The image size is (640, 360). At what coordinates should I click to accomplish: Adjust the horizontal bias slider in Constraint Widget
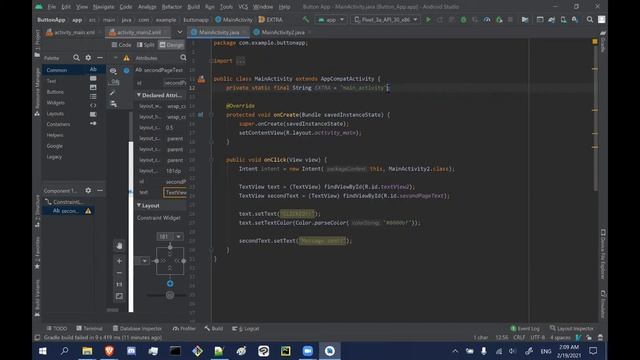coord(170,295)
